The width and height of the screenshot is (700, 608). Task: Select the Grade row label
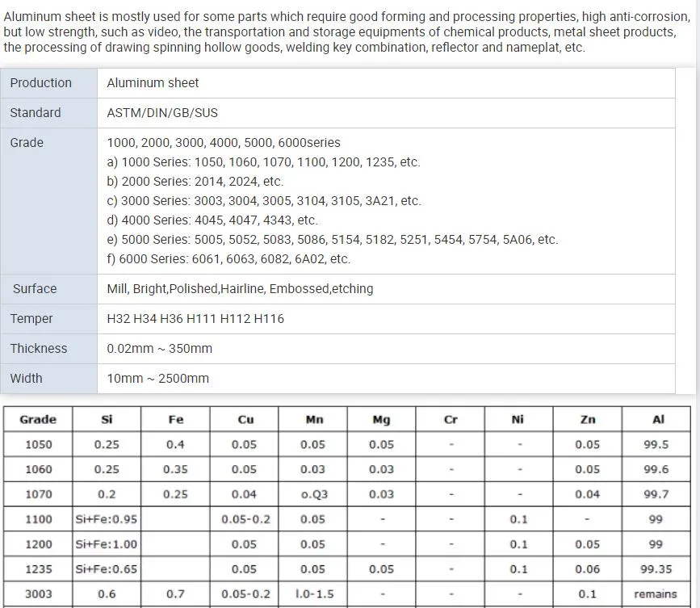point(27,142)
